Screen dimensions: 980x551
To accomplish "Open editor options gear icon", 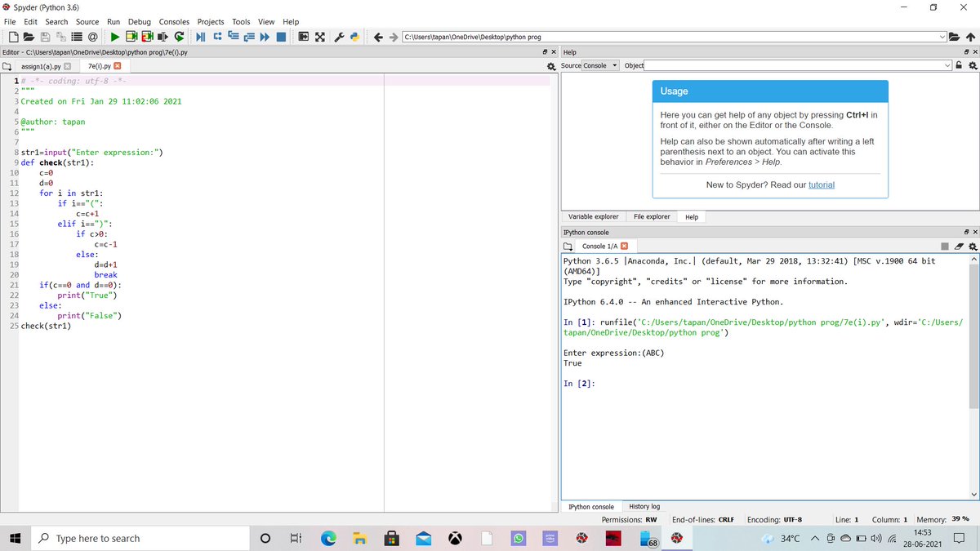I will coord(551,65).
